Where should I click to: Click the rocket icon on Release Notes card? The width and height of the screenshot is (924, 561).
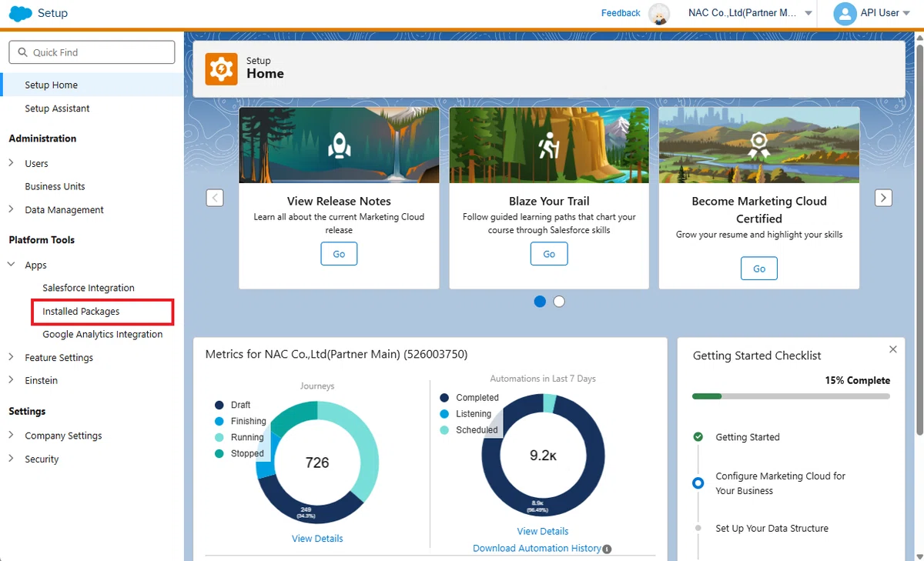pyautogui.click(x=339, y=145)
